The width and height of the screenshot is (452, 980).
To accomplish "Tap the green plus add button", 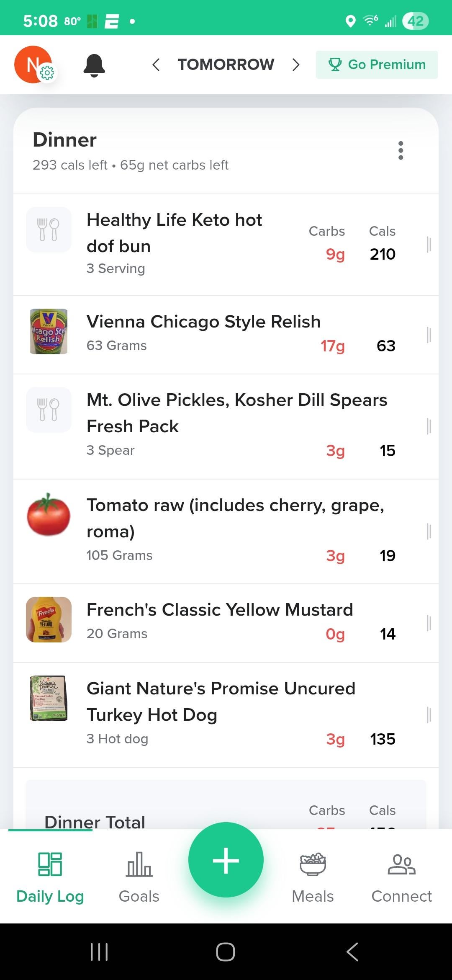I will pos(226,860).
